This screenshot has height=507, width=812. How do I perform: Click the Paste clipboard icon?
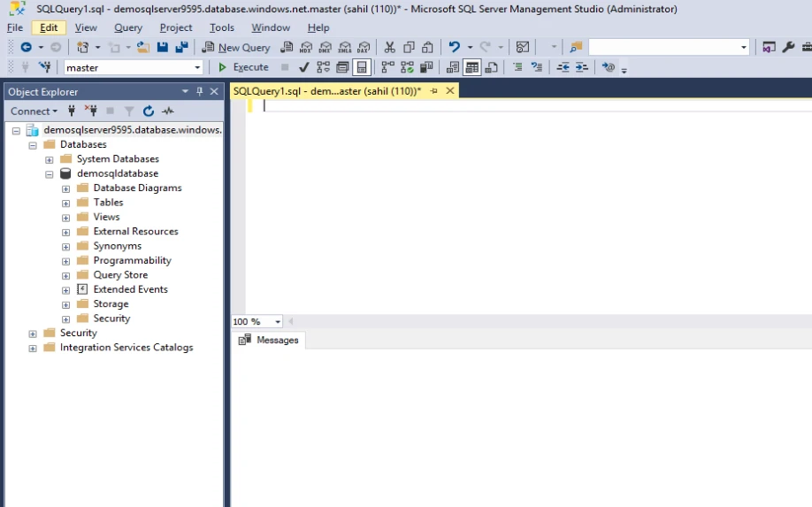click(x=427, y=47)
